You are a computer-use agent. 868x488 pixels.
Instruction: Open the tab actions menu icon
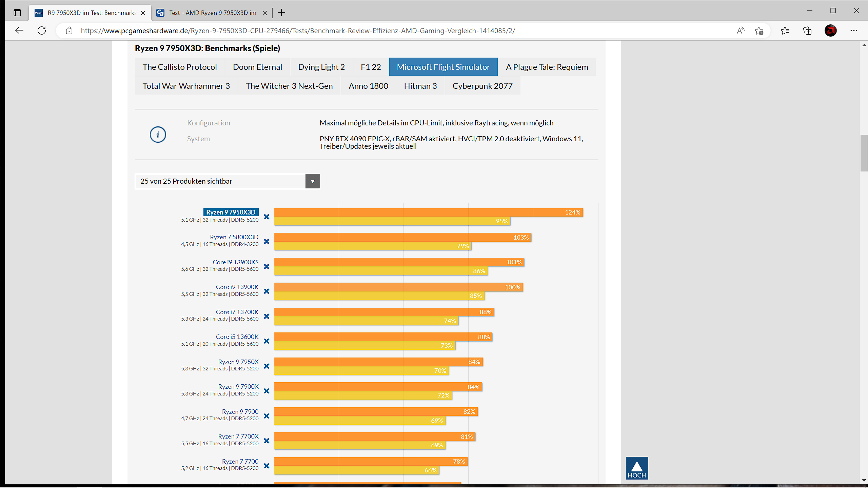(17, 13)
